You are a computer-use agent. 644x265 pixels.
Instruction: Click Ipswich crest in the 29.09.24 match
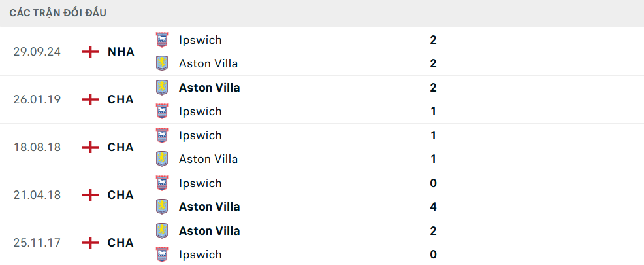pos(162,40)
